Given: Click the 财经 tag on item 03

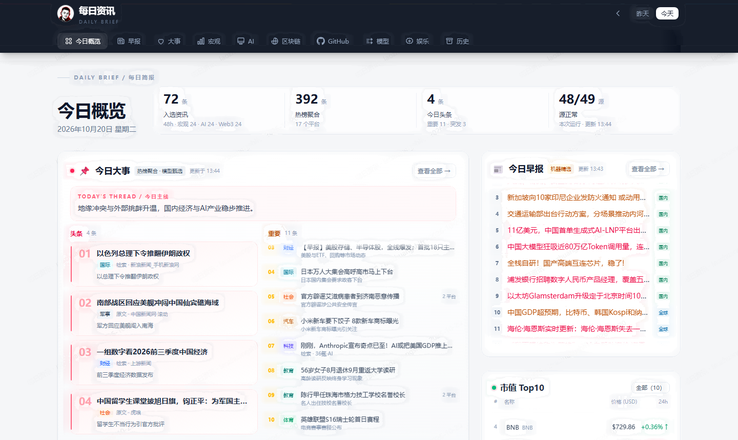Looking at the screenshot, I should click(x=289, y=248).
